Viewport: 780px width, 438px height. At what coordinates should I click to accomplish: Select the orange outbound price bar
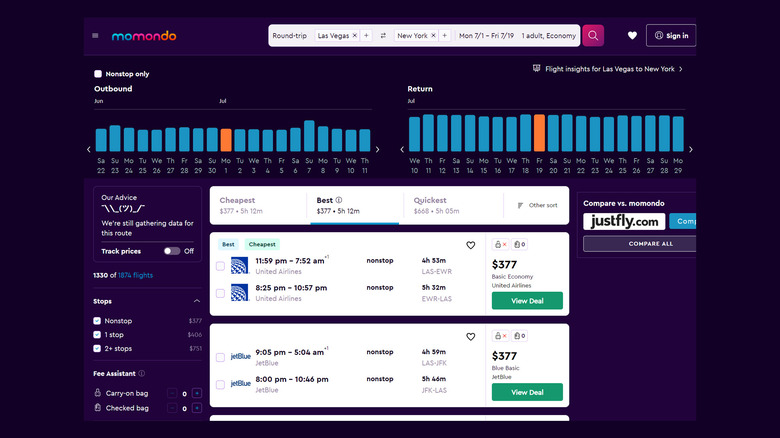226,140
